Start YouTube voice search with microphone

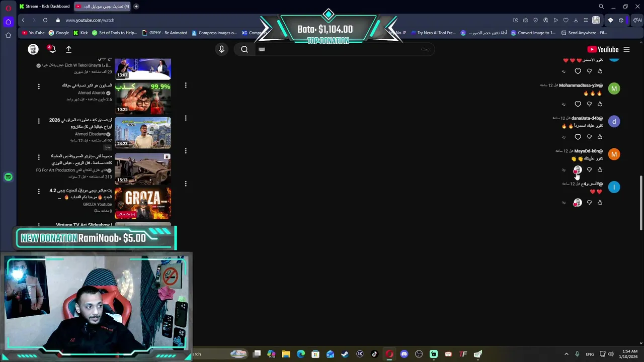(221, 49)
